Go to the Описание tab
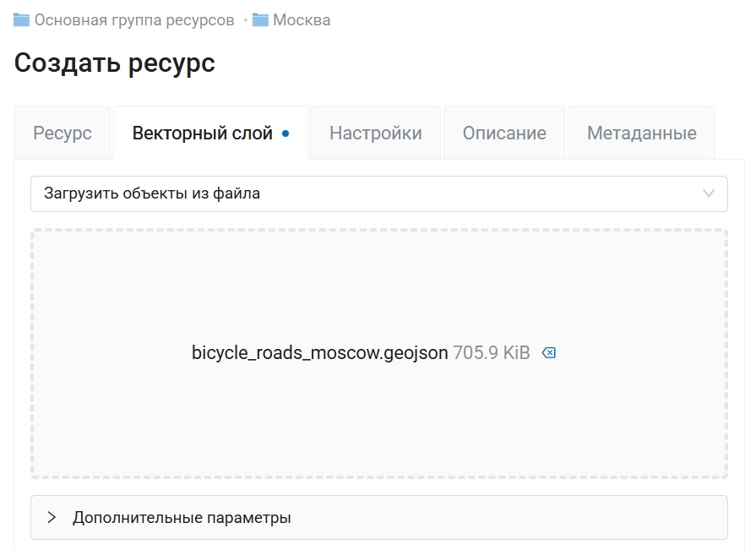Image resolution: width=756 pixels, height=550 pixels. tap(504, 133)
